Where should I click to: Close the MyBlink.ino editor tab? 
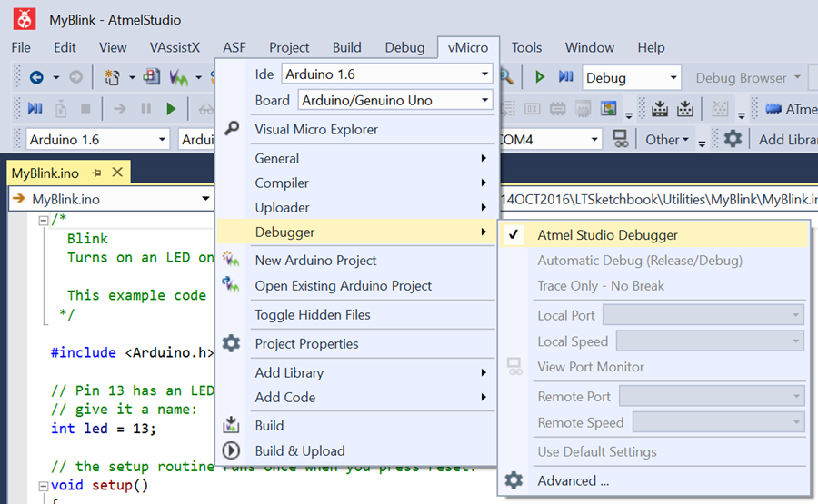pos(118,172)
